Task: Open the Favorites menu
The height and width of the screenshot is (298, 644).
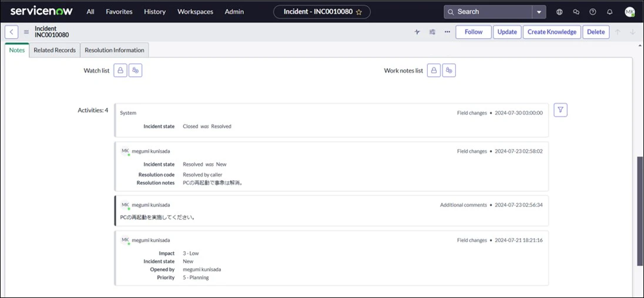Action: [119, 12]
